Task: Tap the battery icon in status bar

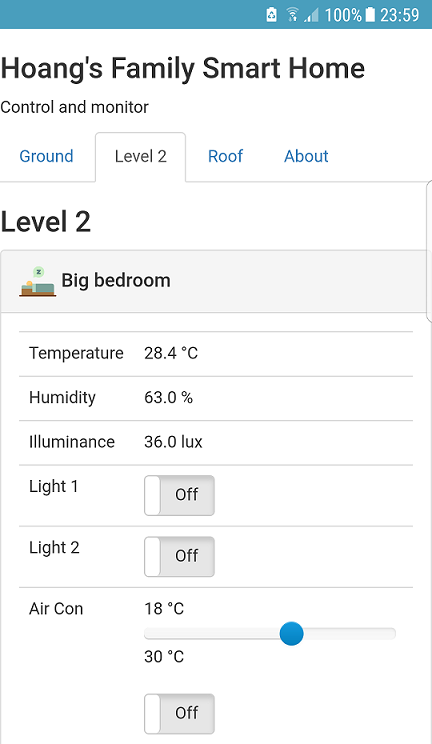Action: click(x=370, y=15)
